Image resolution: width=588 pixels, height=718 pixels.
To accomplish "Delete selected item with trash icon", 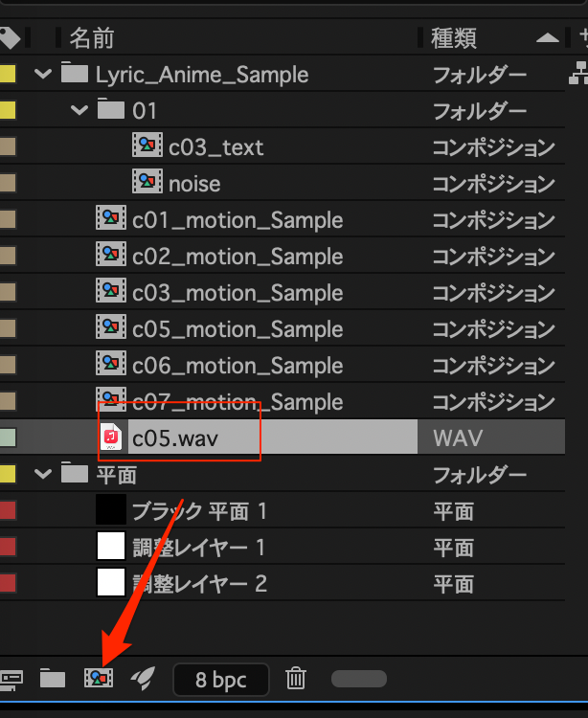I will [x=297, y=679].
